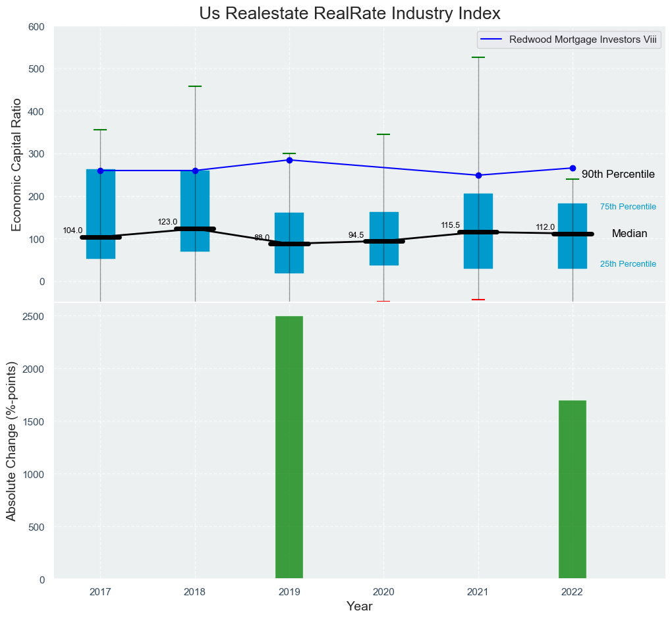The width and height of the screenshot is (672, 619).
Task: Click the blue data point for 2017
Action: tap(100, 171)
